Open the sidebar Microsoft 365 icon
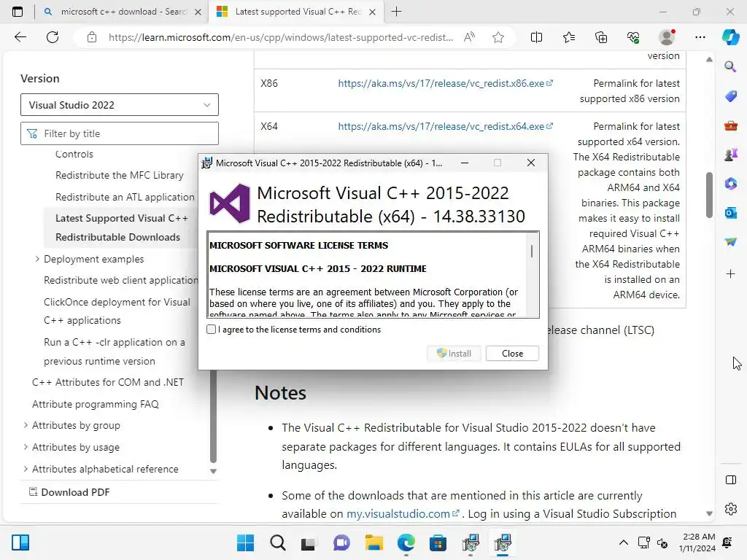The width and height of the screenshot is (747, 560). click(730, 183)
